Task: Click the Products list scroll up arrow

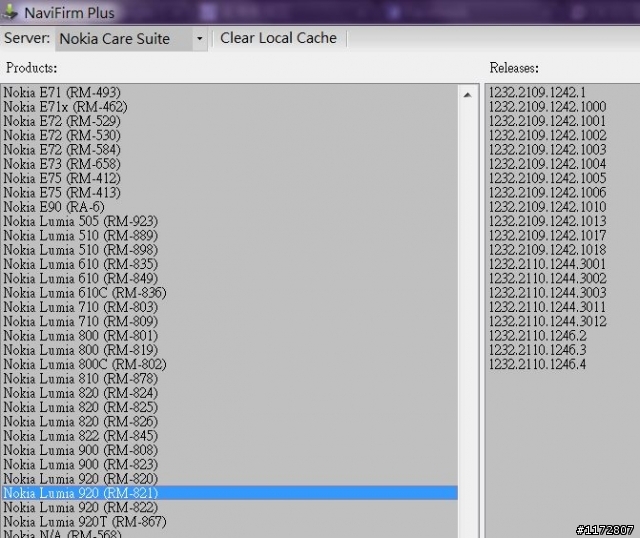Action: (x=467, y=95)
